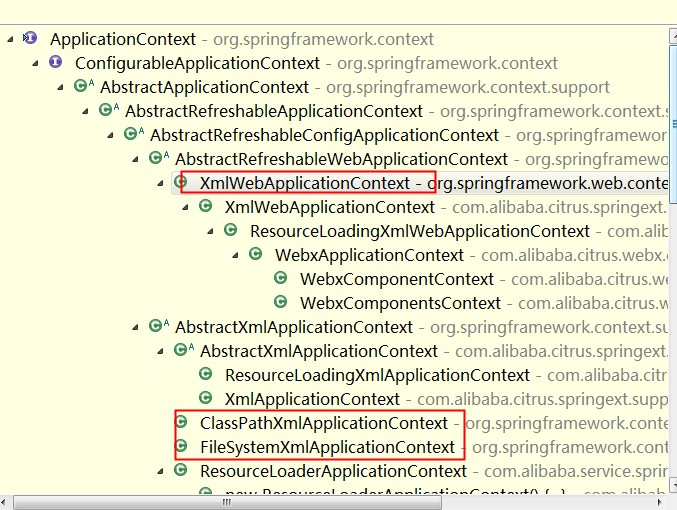Click the XmlApplicationContext class icon
The width and height of the screenshot is (677, 510).
pyautogui.click(x=206, y=398)
